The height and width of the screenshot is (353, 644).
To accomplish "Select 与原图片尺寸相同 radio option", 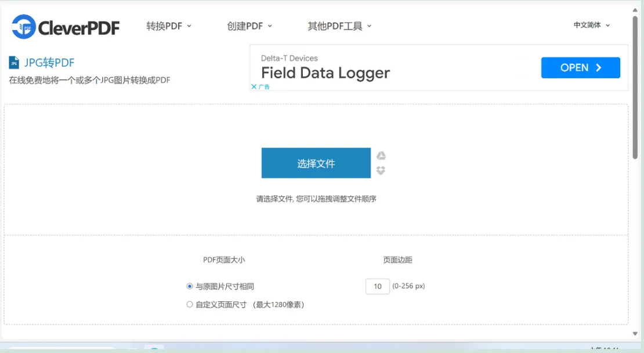I will (189, 286).
